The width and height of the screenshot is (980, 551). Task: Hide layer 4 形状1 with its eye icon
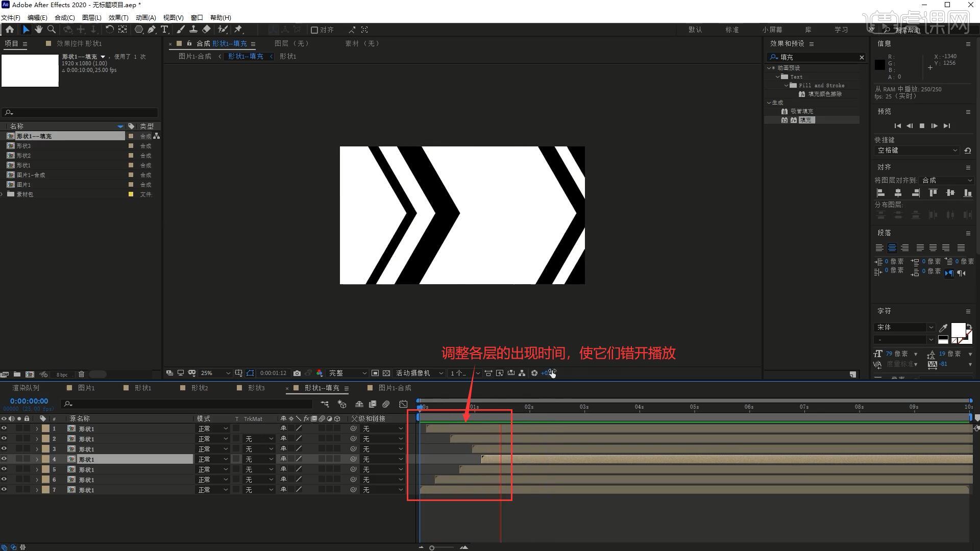[x=4, y=459]
